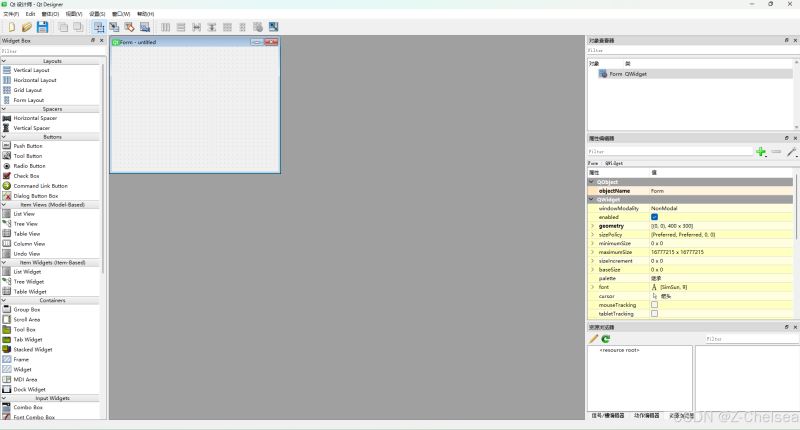Collapse the QObject property group

tap(592, 182)
